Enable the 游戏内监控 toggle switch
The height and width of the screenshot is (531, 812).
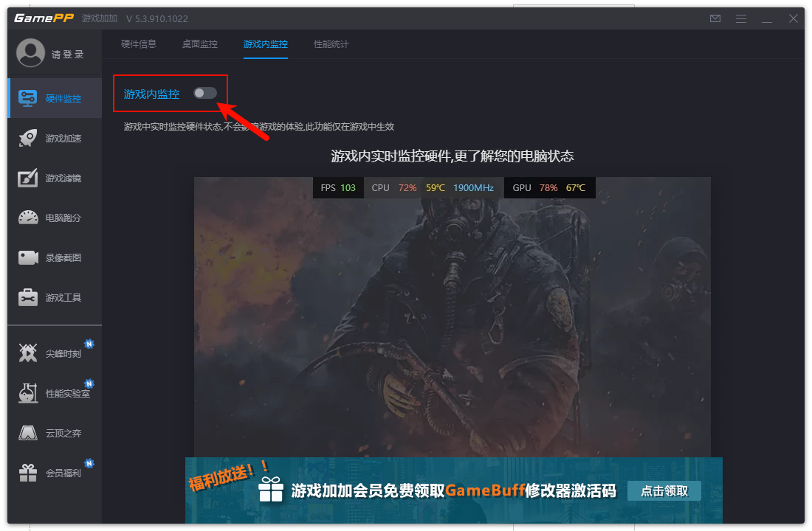(x=205, y=93)
